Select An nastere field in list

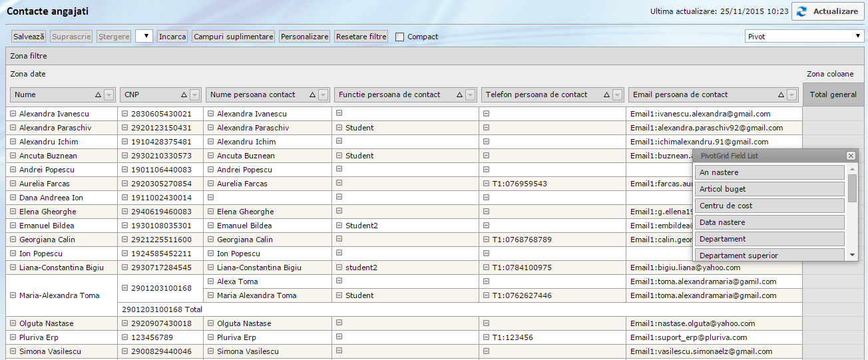pos(769,172)
